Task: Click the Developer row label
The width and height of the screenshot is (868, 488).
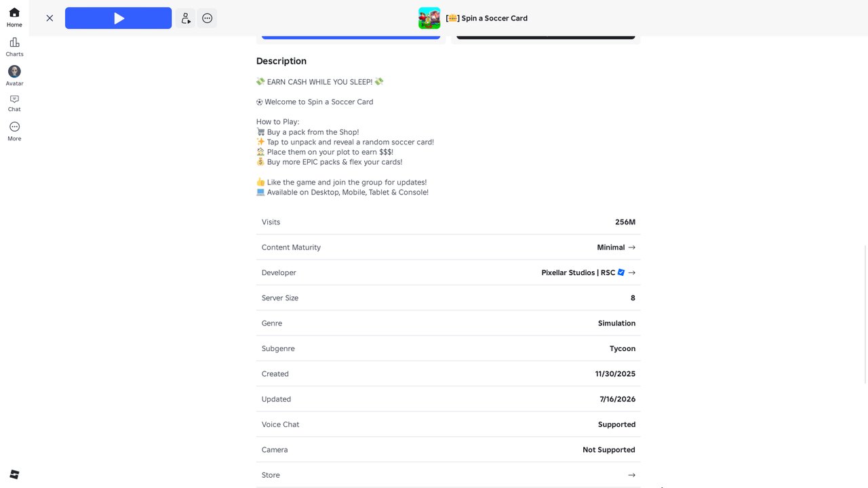Action: tap(279, 272)
